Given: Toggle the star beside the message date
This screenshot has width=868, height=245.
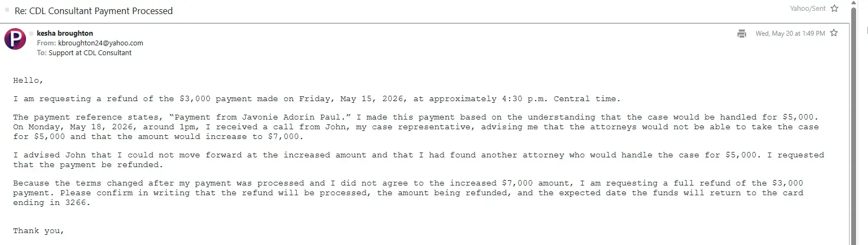Looking at the screenshot, I should point(834,33).
